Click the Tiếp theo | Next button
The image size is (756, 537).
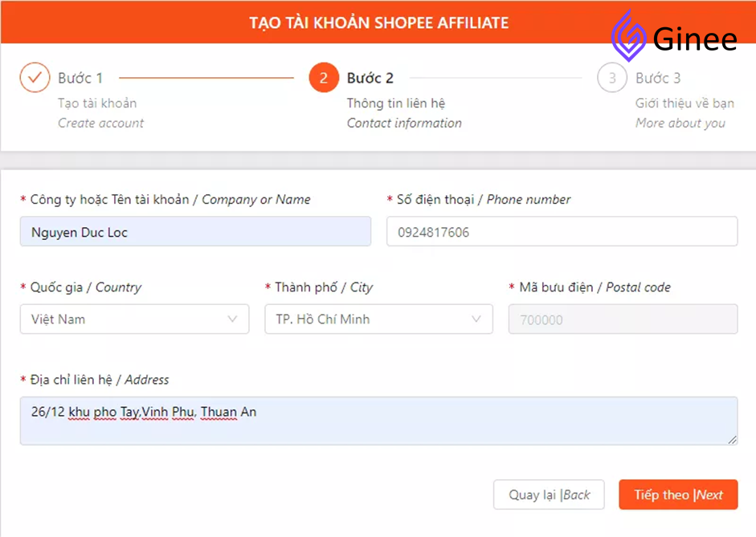[678, 494]
